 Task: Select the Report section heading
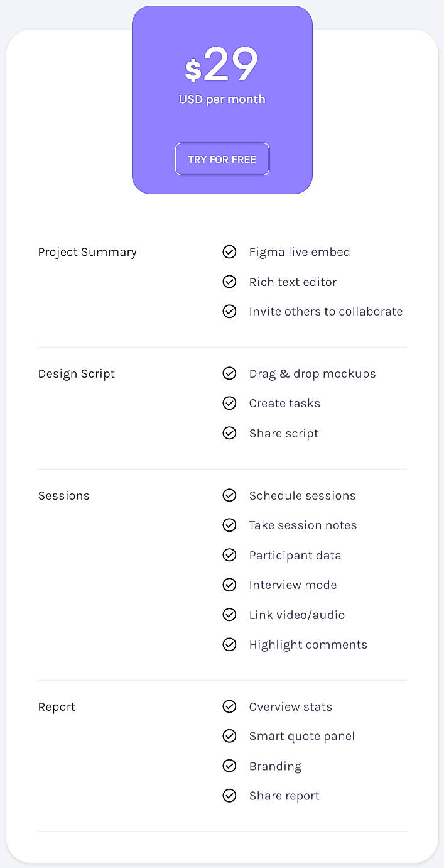(x=57, y=706)
